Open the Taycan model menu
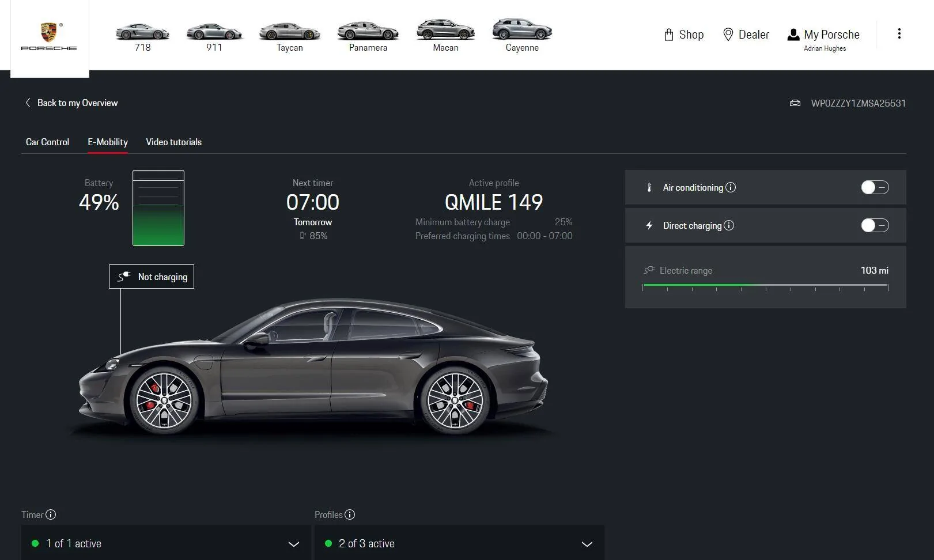Screen dimensions: 934x560 pos(289,37)
